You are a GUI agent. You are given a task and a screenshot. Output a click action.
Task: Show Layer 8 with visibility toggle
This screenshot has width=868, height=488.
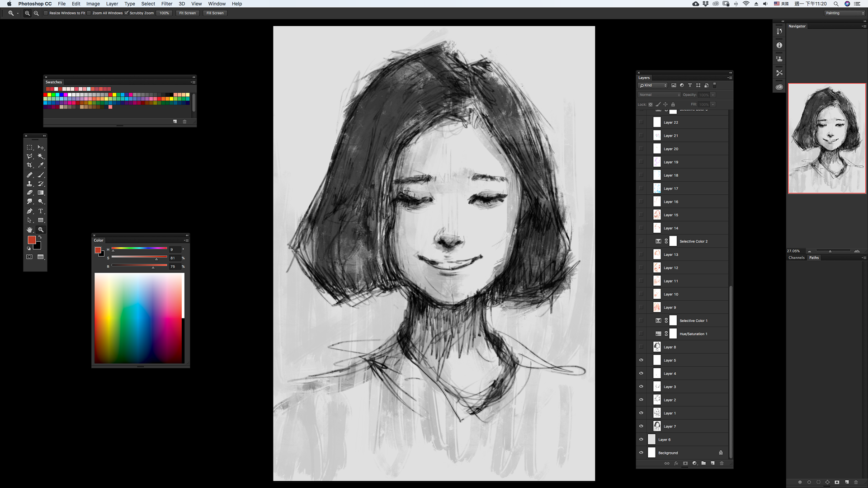coord(641,347)
